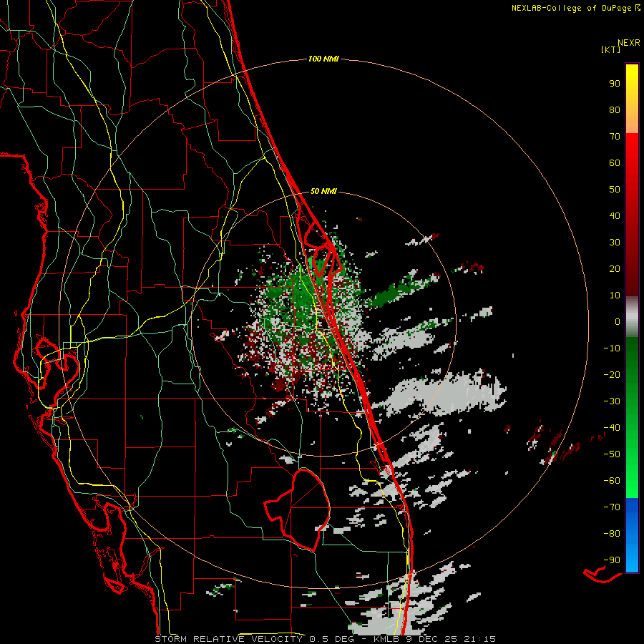Viewport: 644px width, 644px height.
Task: Click the 80 value on the velocity scale
Action: [615, 109]
